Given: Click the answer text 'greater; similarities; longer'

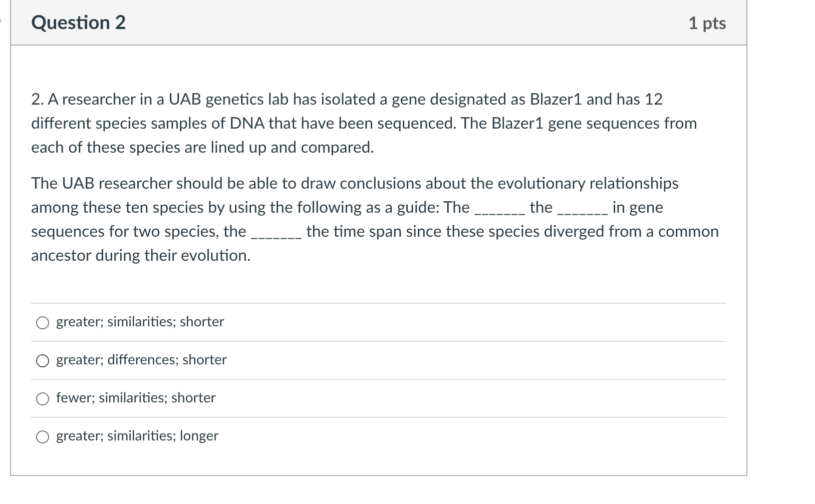Looking at the screenshot, I should (x=136, y=436).
